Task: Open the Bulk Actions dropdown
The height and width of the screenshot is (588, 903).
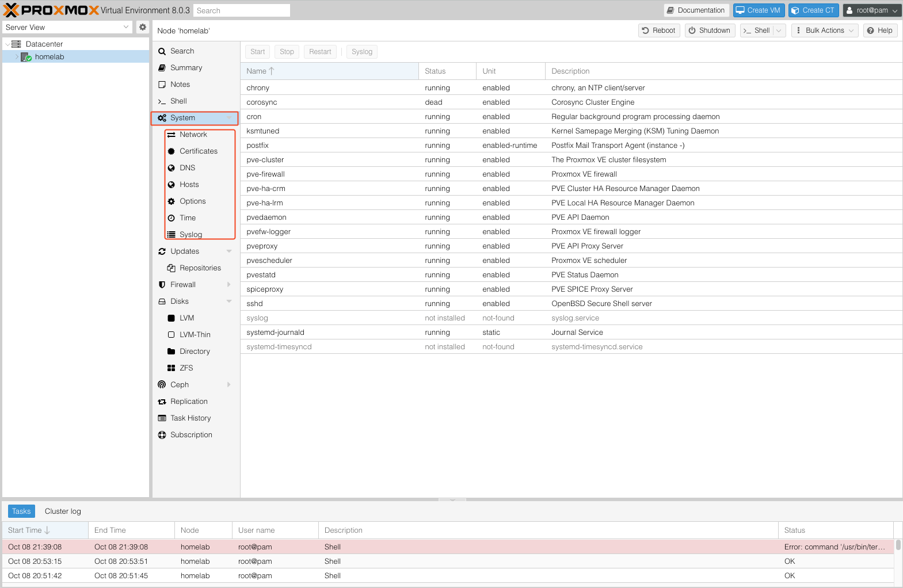Action: click(x=825, y=30)
